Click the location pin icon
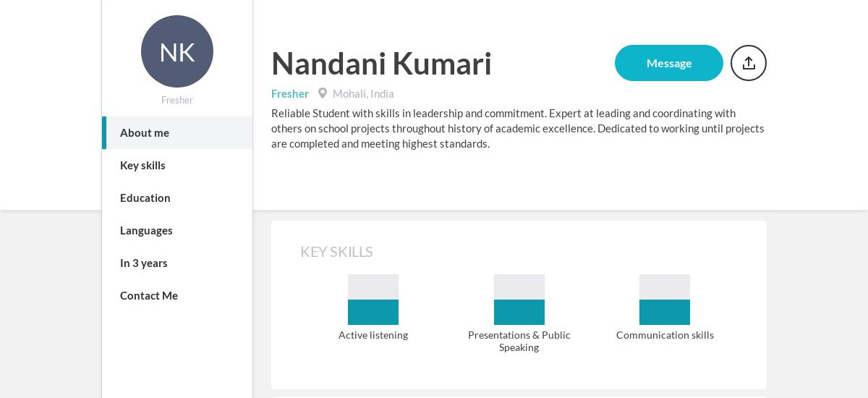Viewport: 868px width, 398px height. coord(323,93)
